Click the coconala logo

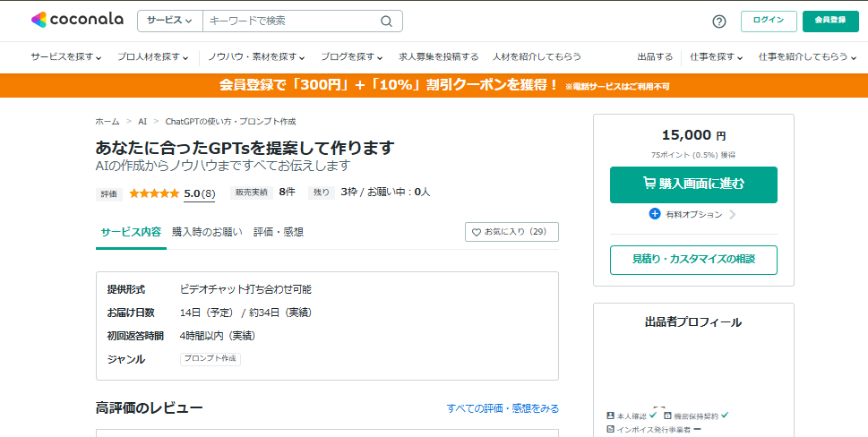pyautogui.click(x=77, y=20)
